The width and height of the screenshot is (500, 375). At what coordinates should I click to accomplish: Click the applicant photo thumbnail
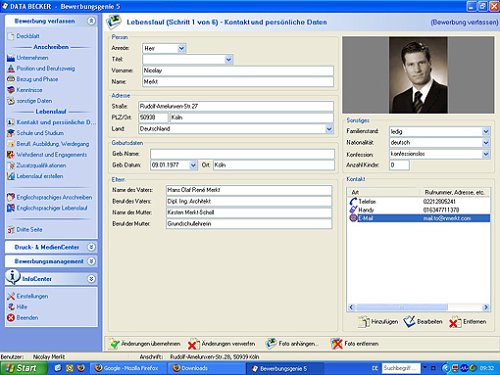(418, 75)
